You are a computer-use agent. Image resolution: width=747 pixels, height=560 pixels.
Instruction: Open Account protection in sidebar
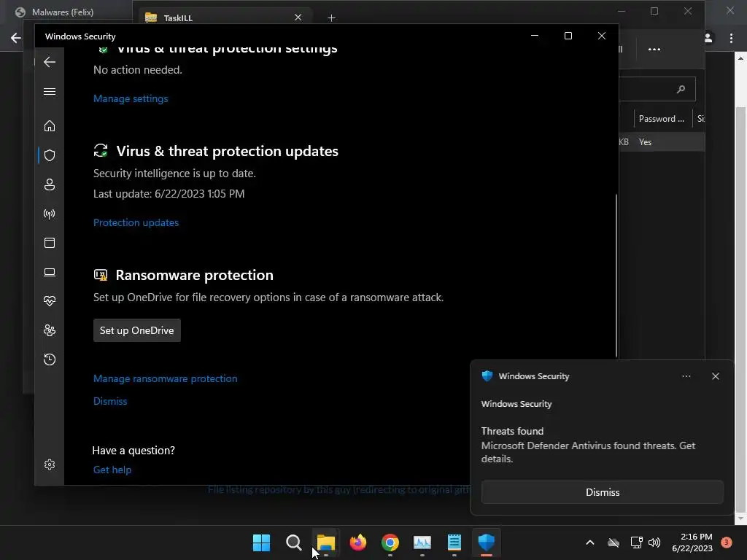pos(50,184)
